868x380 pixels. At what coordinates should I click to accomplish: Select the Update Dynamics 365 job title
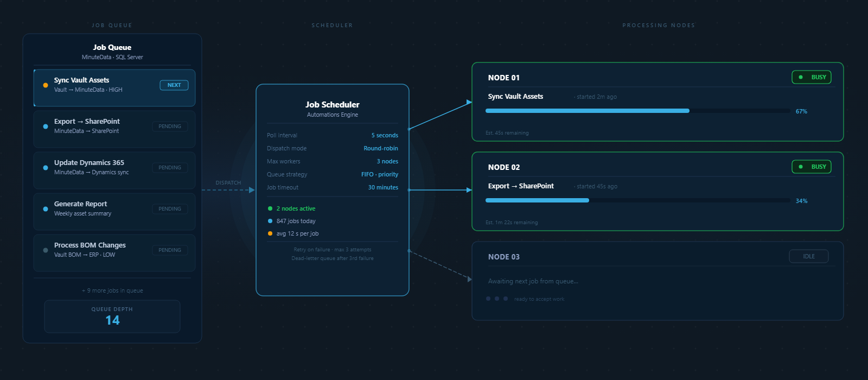[x=89, y=162]
